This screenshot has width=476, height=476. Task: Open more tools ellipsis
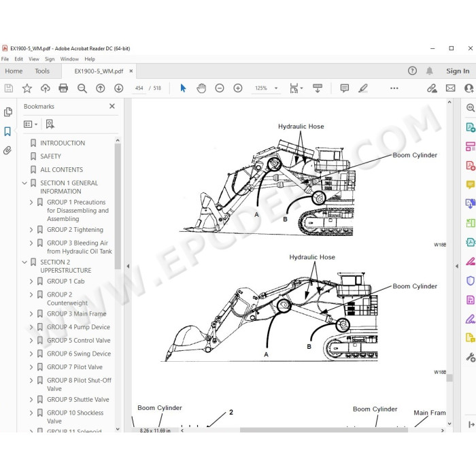tap(394, 88)
